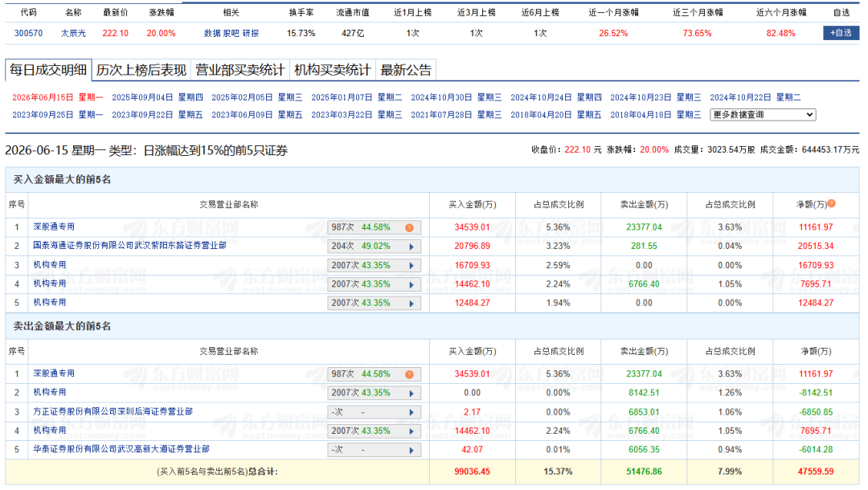Open the 营业部买卖统计 tab
Screen dimensions: 868x490
pos(240,70)
